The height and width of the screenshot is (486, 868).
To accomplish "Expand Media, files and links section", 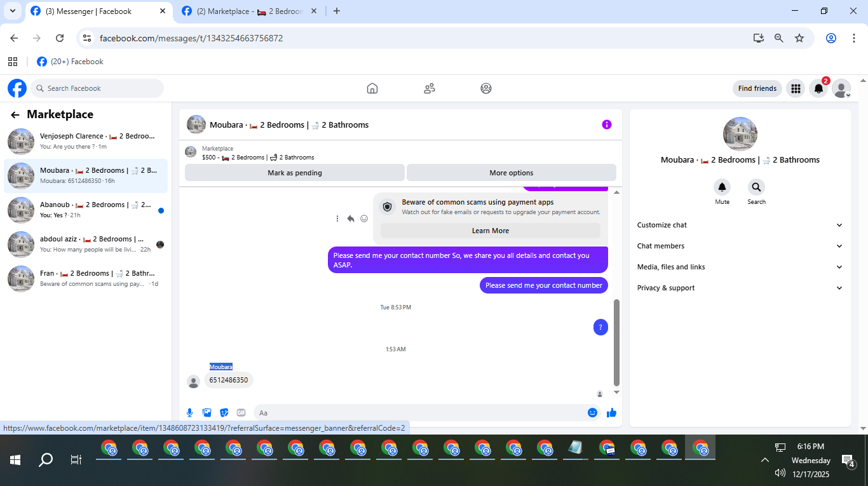I will (x=740, y=267).
